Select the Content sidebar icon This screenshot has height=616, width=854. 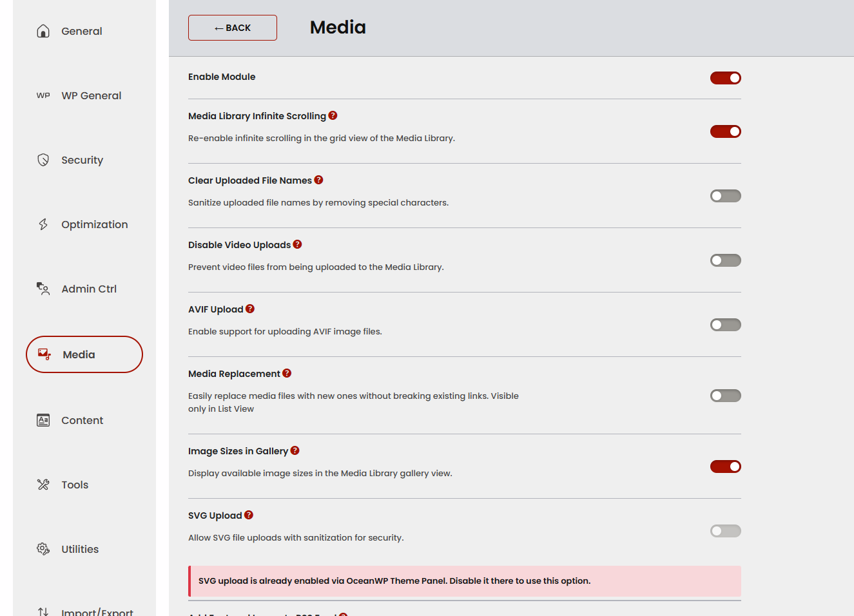[43, 419]
